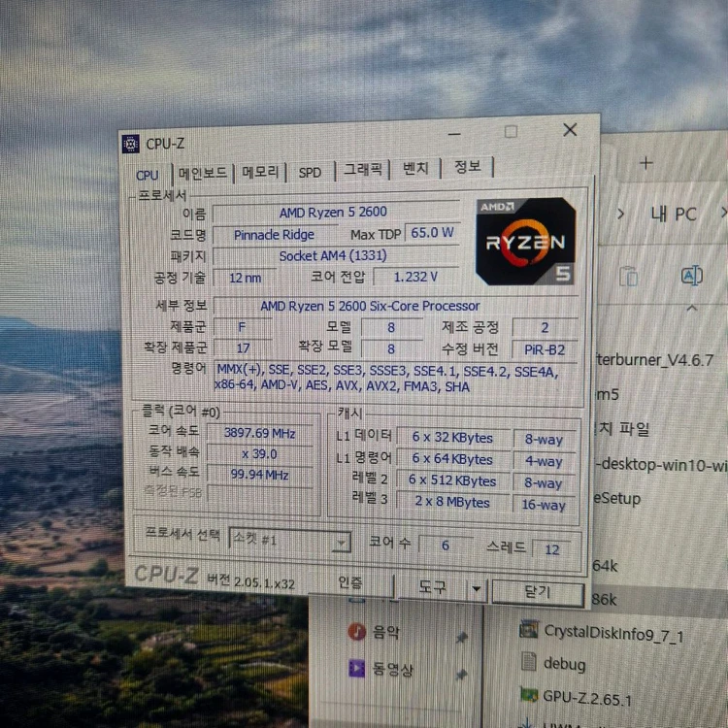This screenshot has height=728, width=728.
Task: Click the 음악 music note icon
Action: [x=356, y=632]
